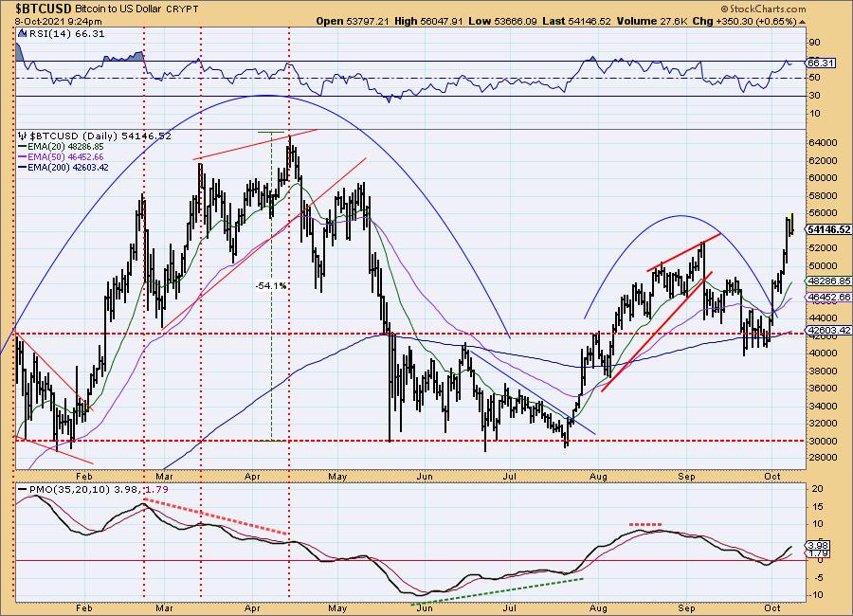Click the Jun label under the PMO panel

(425, 608)
